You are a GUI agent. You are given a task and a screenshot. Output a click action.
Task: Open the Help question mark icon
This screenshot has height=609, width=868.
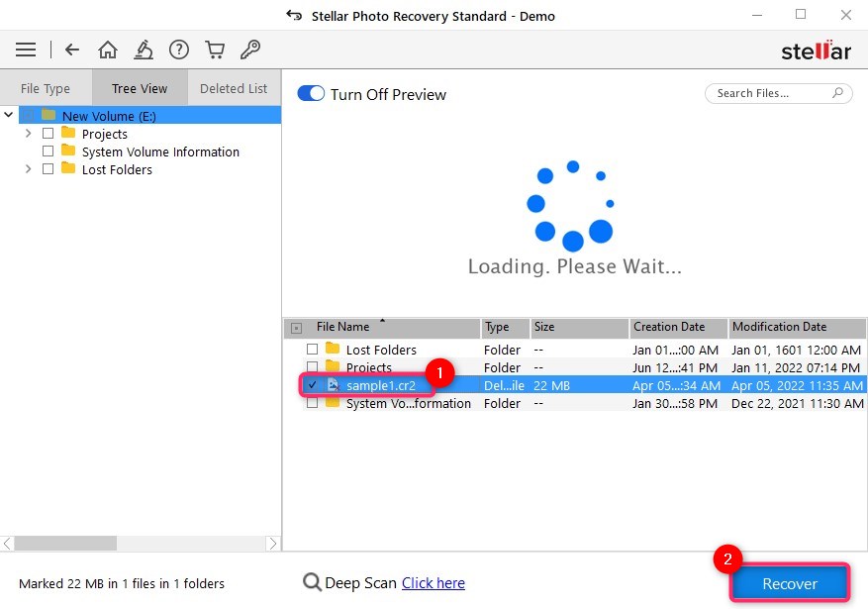coord(179,50)
